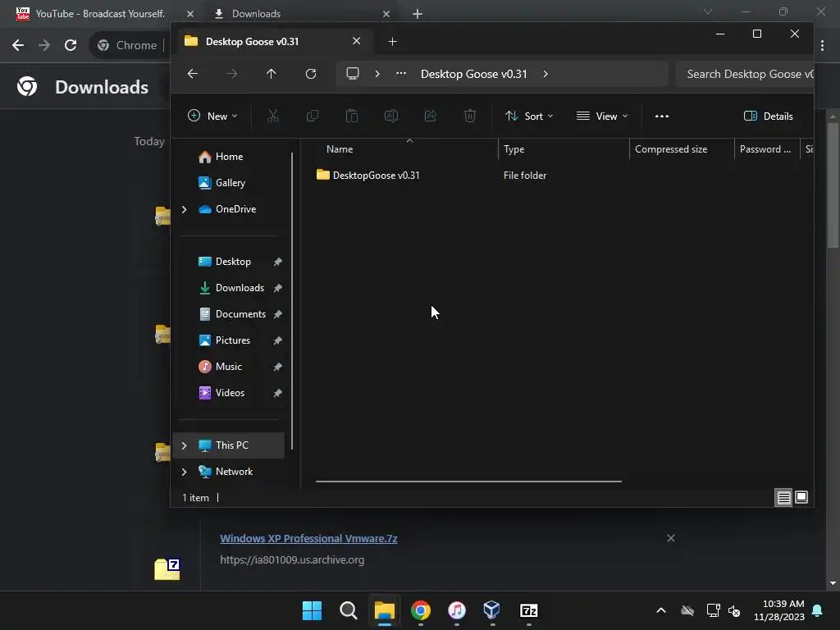Click Desktop Goose v0.31 breadcrumb segment

(473, 74)
